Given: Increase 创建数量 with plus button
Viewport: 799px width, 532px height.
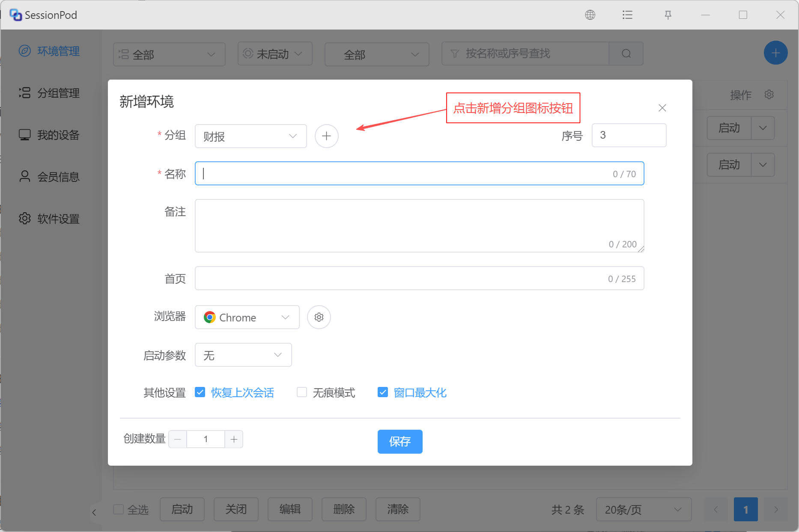Looking at the screenshot, I should point(234,439).
